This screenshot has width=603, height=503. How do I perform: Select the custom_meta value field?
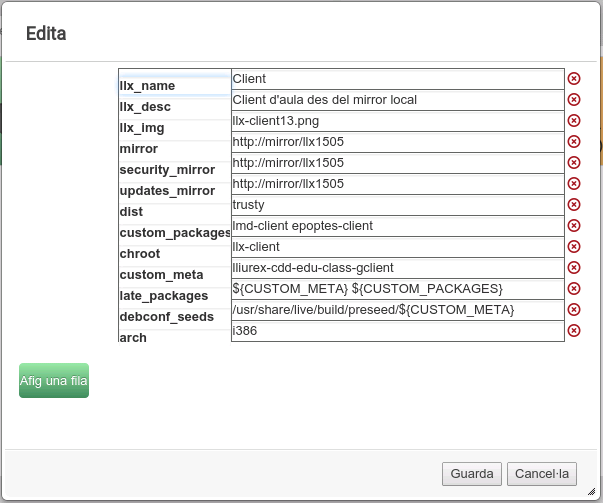coord(397,268)
